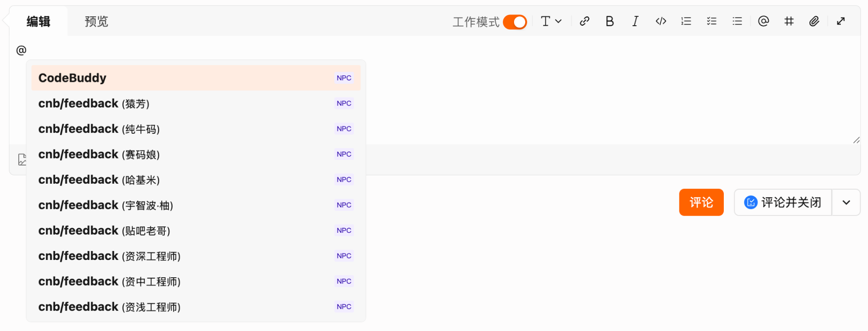The height and width of the screenshot is (331, 868).
Task: Click the # reference icon
Action: pyautogui.click(x=789, y=21)
